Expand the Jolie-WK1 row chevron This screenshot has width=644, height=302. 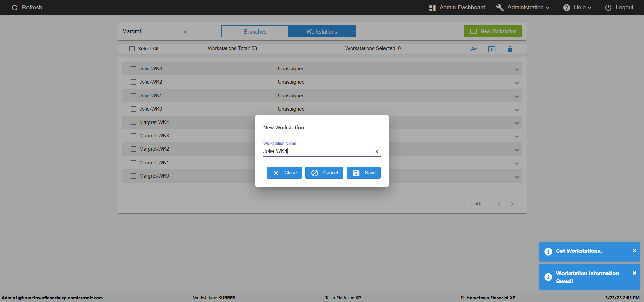pos(517,97)
